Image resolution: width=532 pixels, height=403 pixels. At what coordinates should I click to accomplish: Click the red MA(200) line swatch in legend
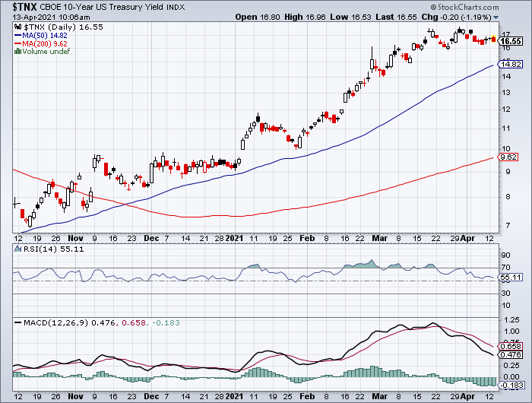click(x=17, y=44)
